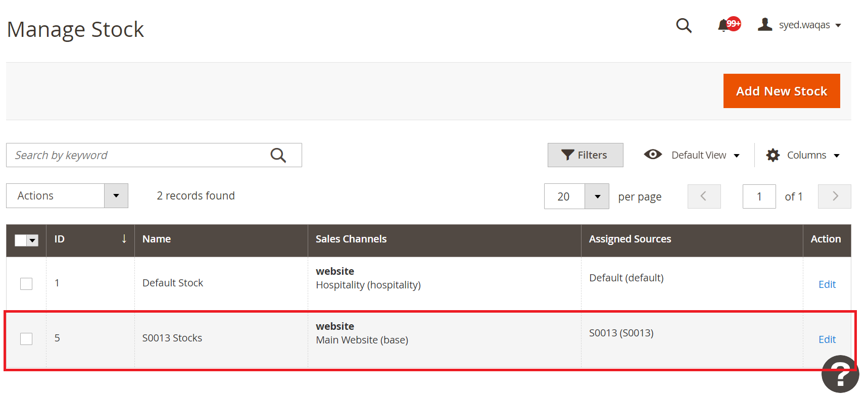Open the notifications bell icon
This screenshot has height=397, width=868.
724,25
